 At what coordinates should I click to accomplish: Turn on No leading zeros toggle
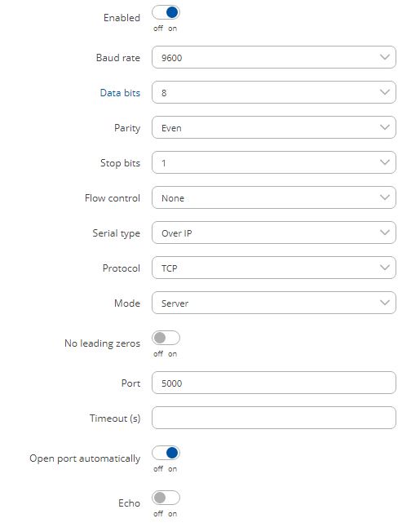point(166,338)
